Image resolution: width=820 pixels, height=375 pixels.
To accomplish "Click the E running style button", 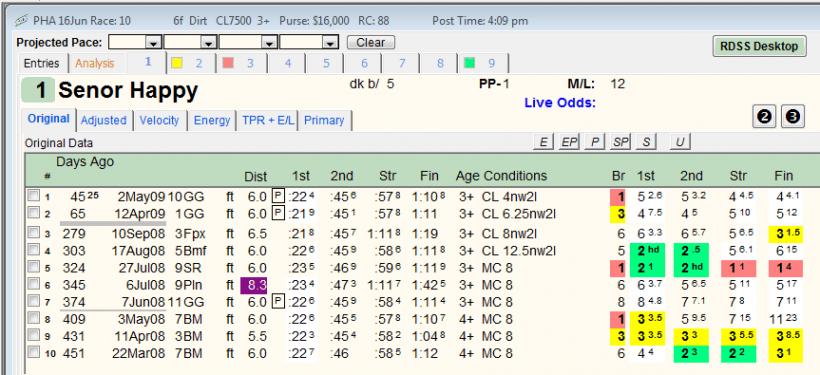I will [x=543, y=142].
